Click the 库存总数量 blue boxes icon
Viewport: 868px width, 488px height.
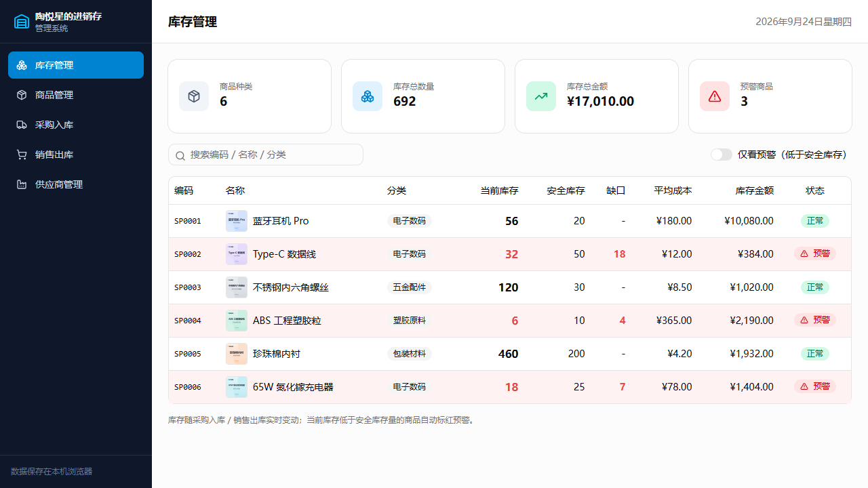coord(368,96)
